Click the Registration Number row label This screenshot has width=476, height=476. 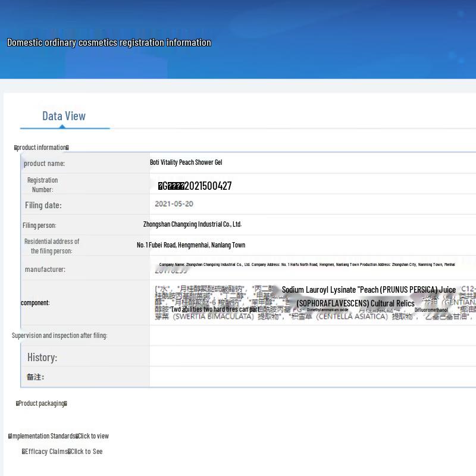tap(42, 185)
